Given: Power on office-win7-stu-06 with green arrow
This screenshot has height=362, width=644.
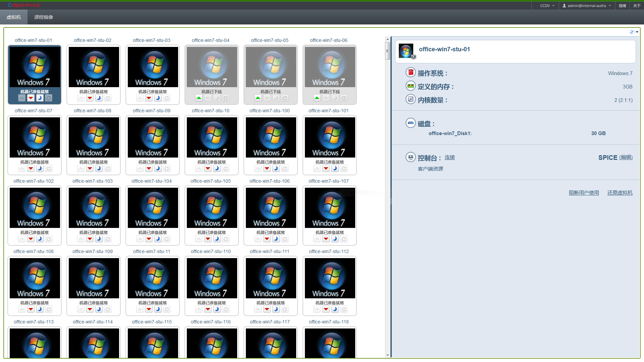Looking at the screenshot, I should (x=317, y=98).
